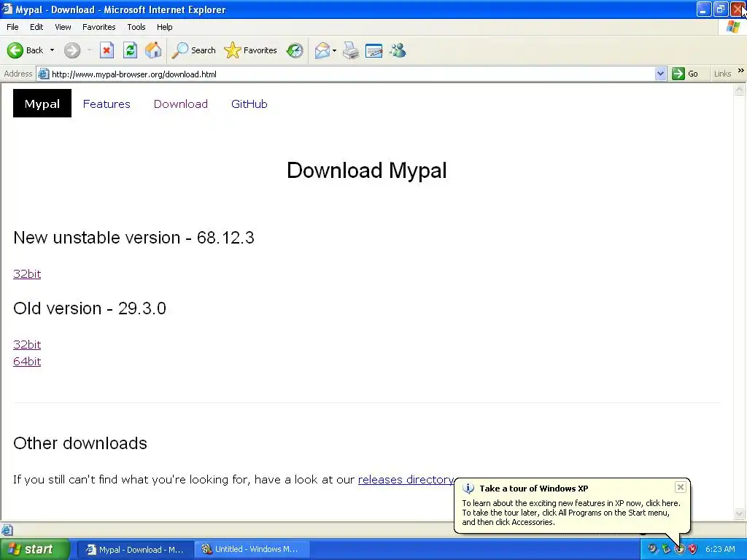Screen dimensions: 747x560
Task: Open the File menu
Action: point(12,27)
